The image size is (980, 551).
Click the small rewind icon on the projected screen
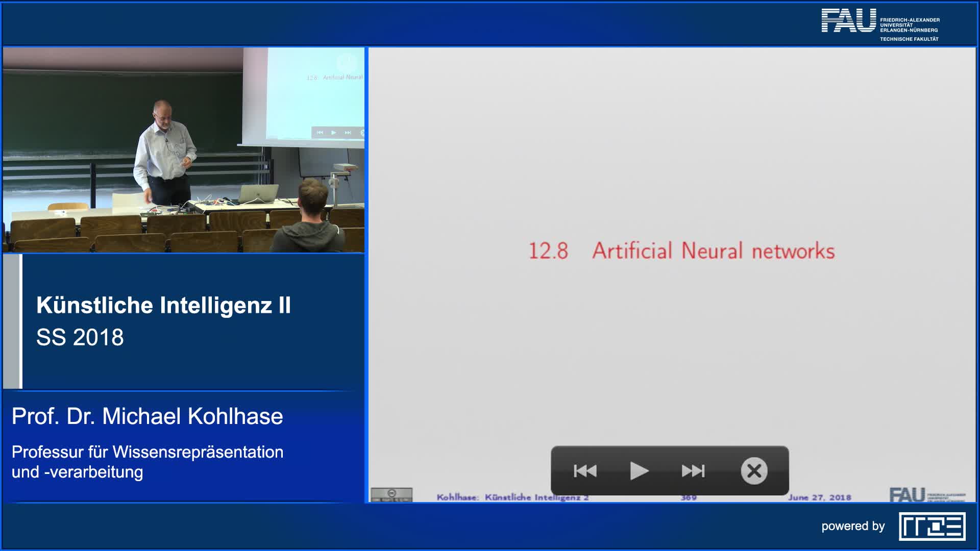pyautogui.click(x=320, y=133)
